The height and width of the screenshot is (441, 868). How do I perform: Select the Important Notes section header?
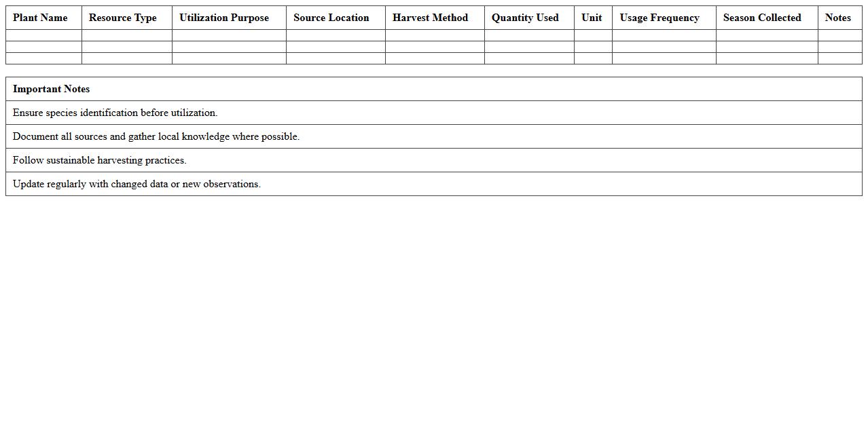[51, 89]
